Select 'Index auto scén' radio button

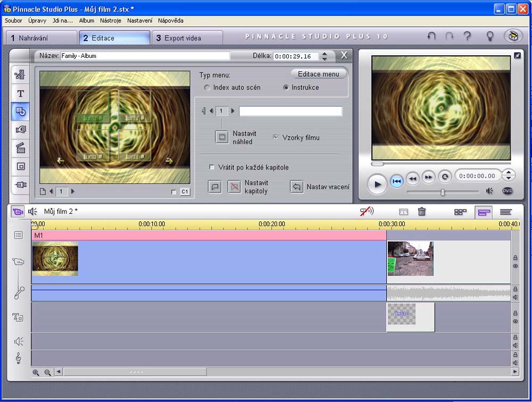(x=207, y=88)
